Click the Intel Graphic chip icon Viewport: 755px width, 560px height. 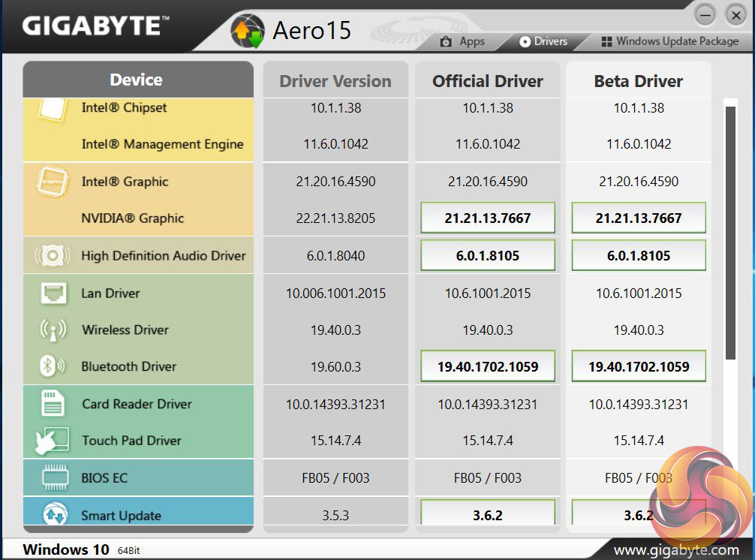tap(52, 182)
